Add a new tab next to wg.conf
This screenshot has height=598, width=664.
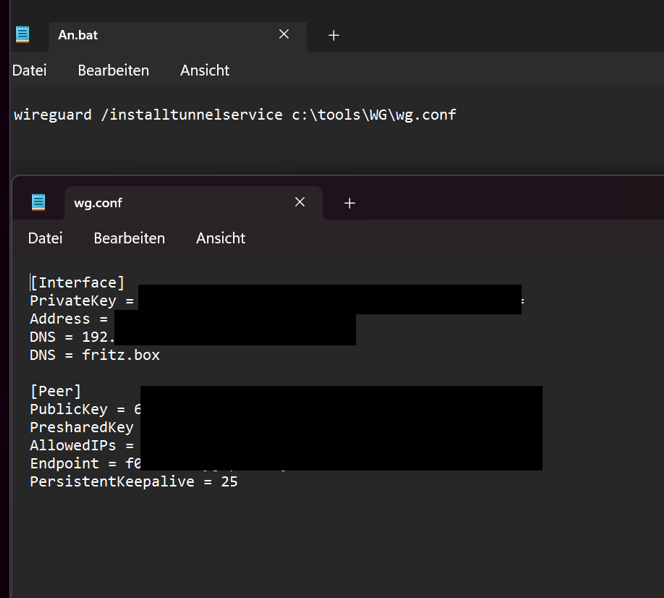(350, 203)
